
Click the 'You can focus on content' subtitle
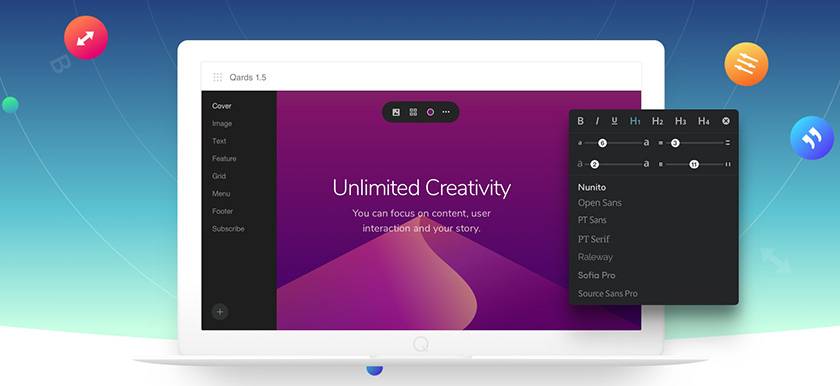(x=422, y=221)
